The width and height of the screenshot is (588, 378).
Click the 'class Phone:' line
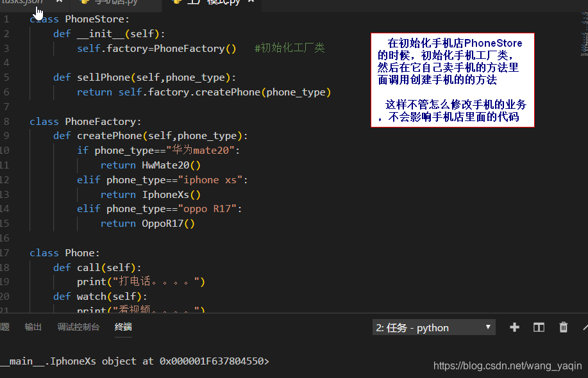[x=65, y=253]
